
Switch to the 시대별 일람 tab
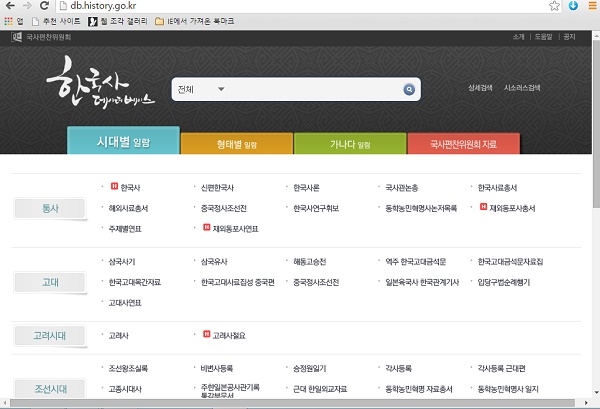click(122, 142)
